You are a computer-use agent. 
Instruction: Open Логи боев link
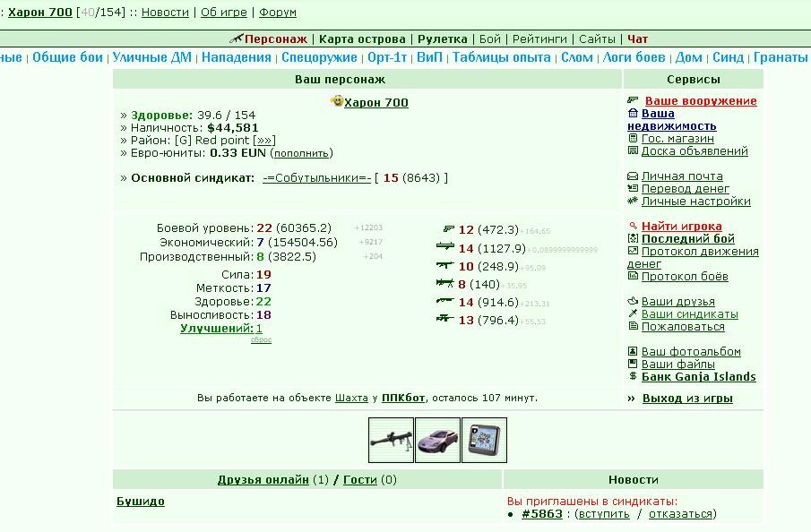pos(634,56)
